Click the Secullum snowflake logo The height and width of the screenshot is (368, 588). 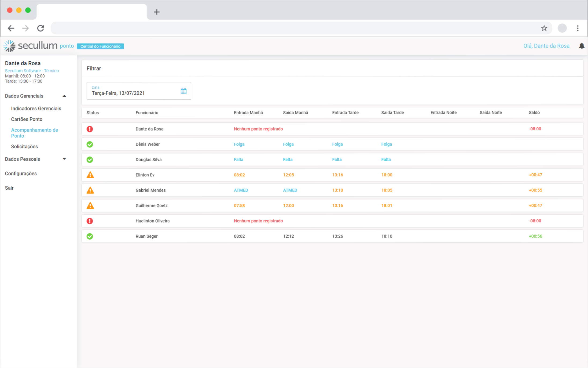click(x=10, y=46)
